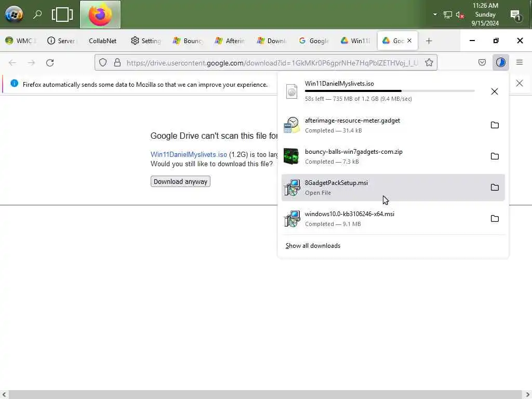Switch to the Afterimage tab
This screenshot has height=399, width=532.
click(x=230, y=41)
